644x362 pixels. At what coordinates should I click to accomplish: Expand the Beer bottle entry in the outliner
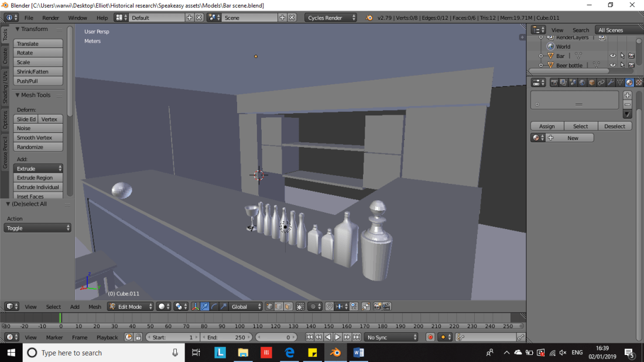(541, 65)
